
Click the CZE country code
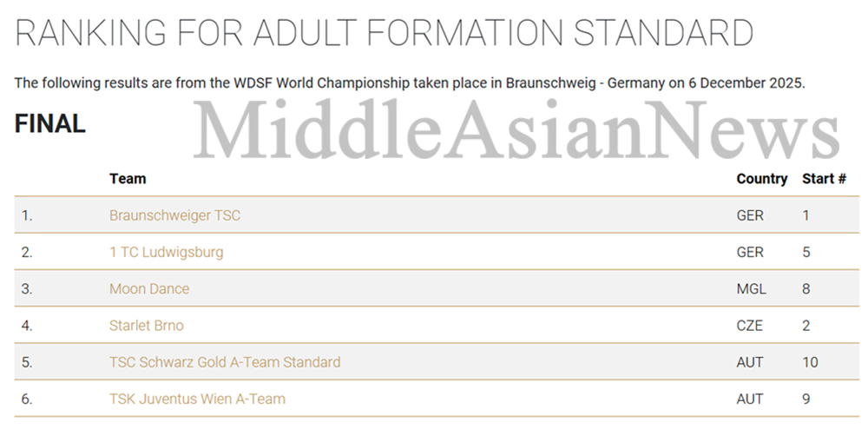tap(750, 326)
